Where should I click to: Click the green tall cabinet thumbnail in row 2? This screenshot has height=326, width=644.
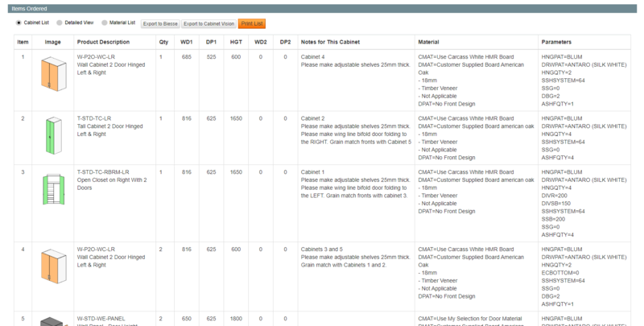point(52,134)
